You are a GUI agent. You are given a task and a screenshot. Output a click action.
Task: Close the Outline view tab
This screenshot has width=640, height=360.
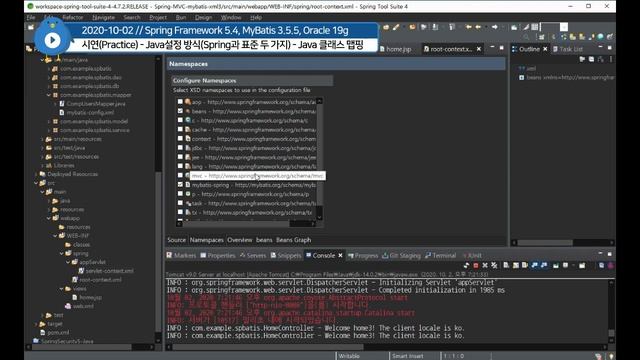tap(545, 49)
